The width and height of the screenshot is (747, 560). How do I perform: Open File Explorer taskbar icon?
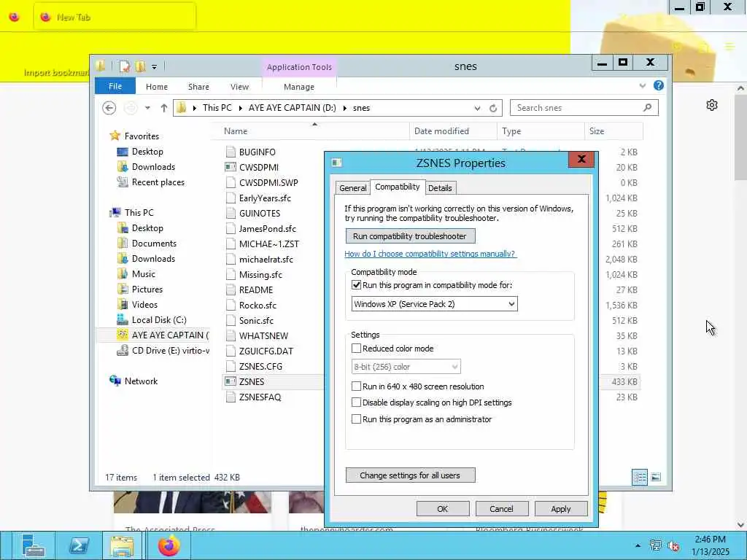point(122,545)
